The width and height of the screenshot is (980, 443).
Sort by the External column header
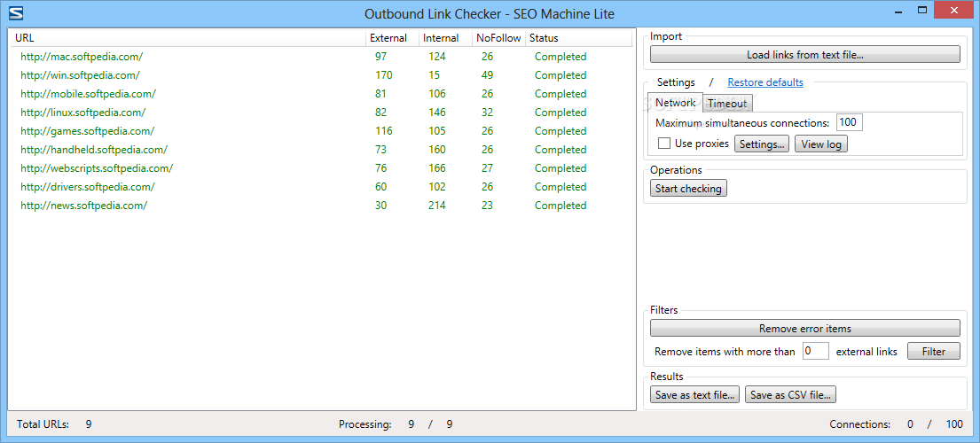pyautogui.click(x=392, y=38)
